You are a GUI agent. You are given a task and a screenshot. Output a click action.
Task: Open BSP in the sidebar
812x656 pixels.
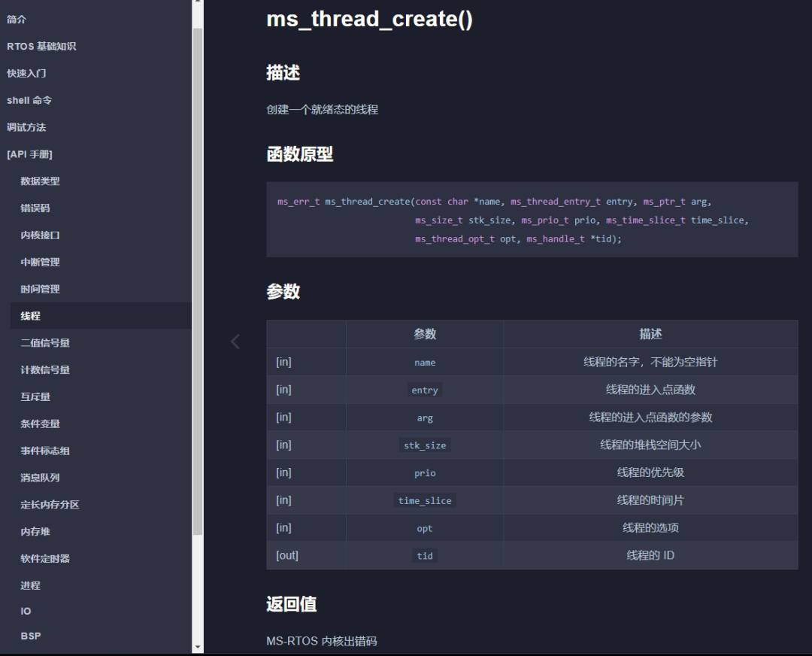coord(31,636)
